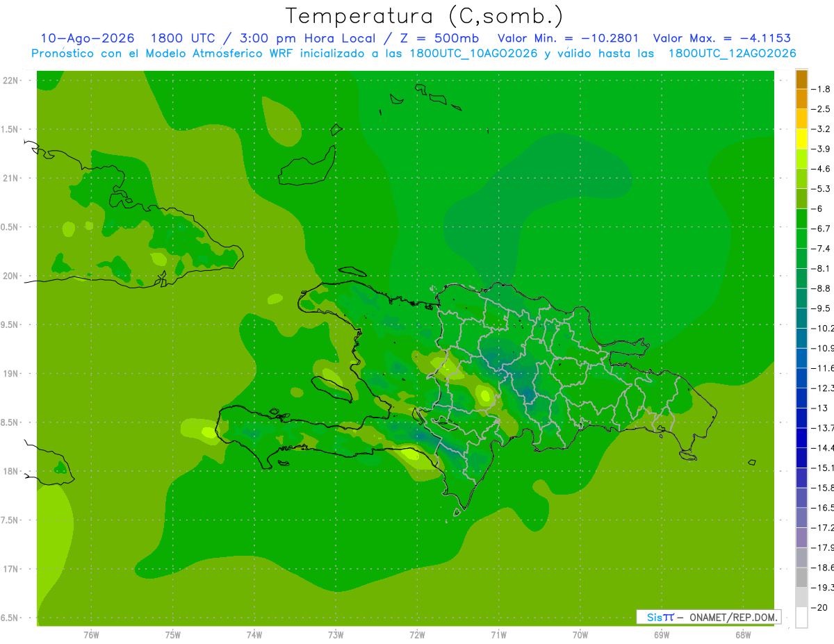Click the '-2.5' colorbar label
Viewport: 834px width, 644px height.
point(821,109)
